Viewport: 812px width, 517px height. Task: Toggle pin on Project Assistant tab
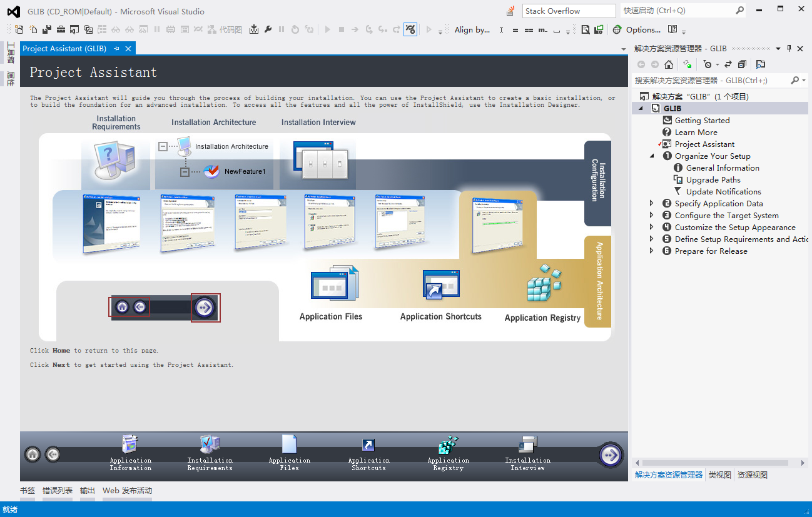[117, 49]
